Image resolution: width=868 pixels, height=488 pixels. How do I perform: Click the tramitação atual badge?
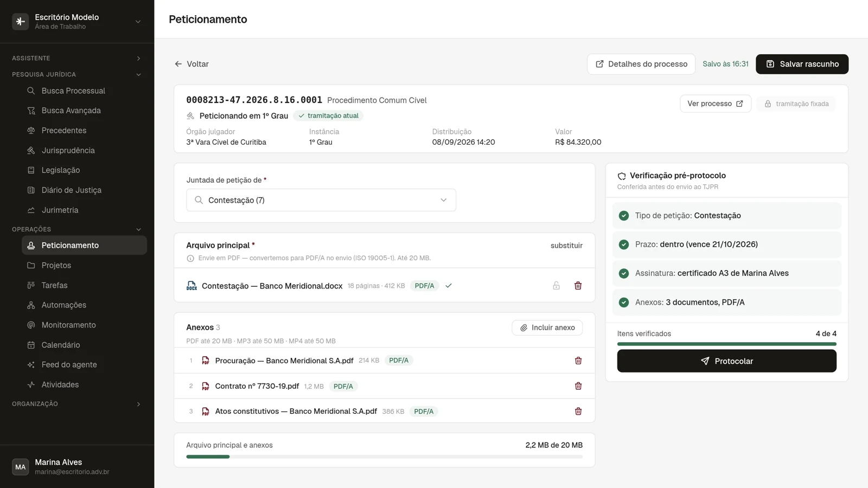click(328, 115)
